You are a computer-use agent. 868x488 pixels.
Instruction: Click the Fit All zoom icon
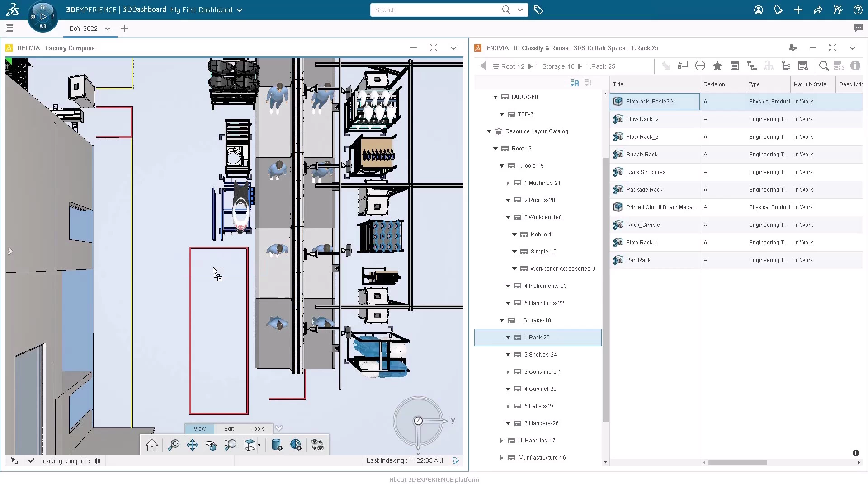(x=174, y=445)
